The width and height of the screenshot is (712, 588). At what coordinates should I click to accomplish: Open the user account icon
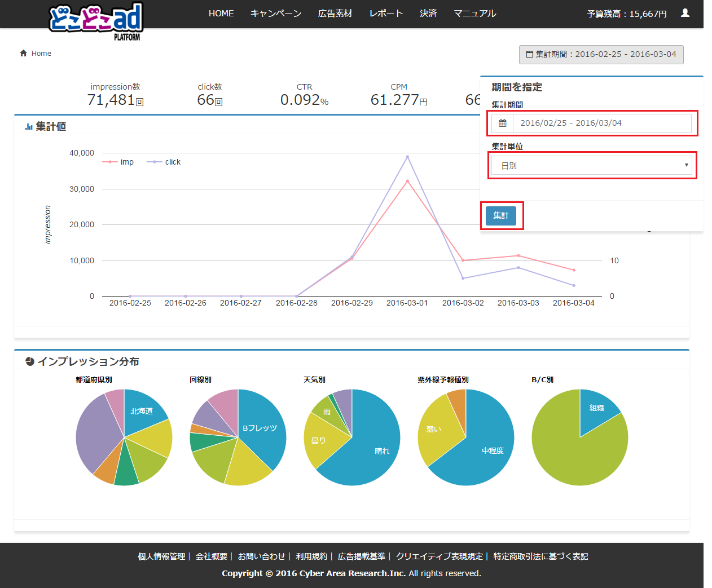(685, 13)
